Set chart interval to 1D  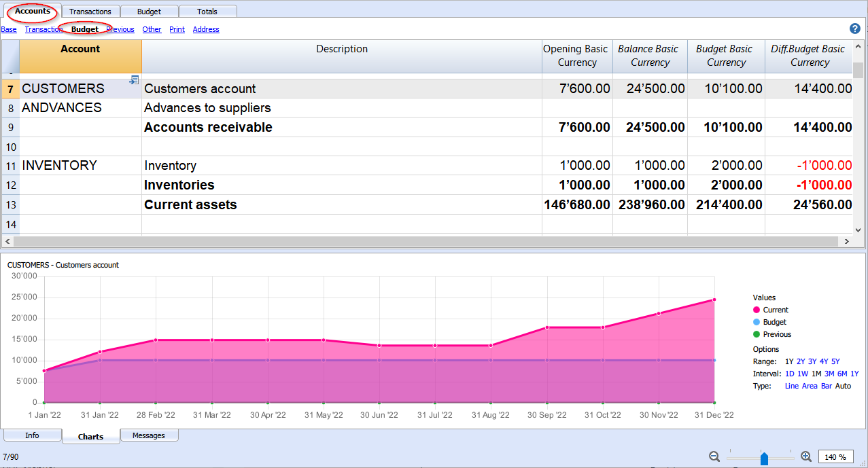pyautogui.click(x=789, y=374)
